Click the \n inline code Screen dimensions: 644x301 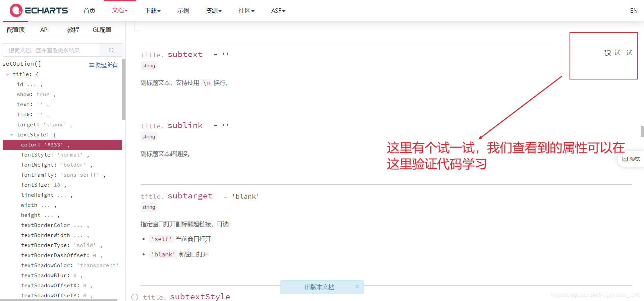click(x=207, y=83)
